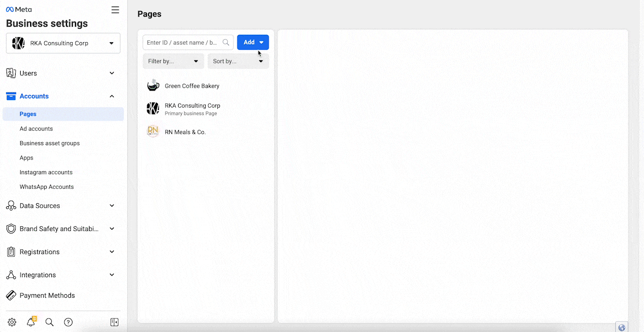Expand the Users section chevron

tap(112, 73)
